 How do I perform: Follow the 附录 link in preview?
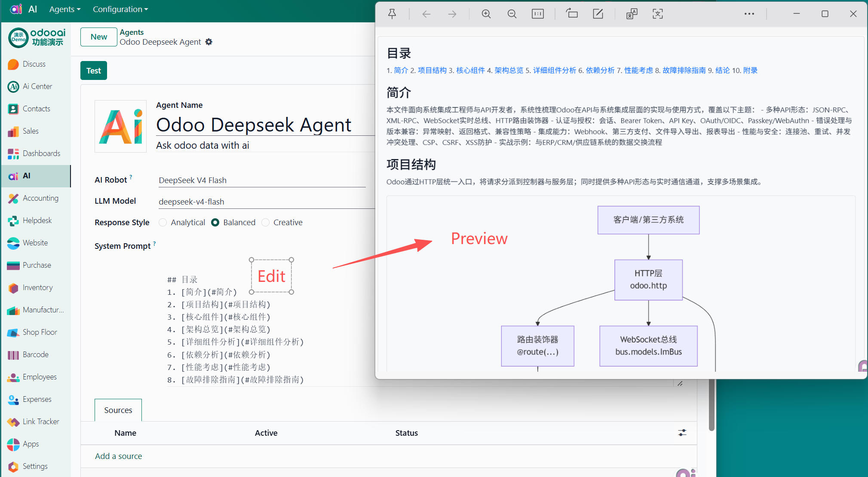click(750, 70)
